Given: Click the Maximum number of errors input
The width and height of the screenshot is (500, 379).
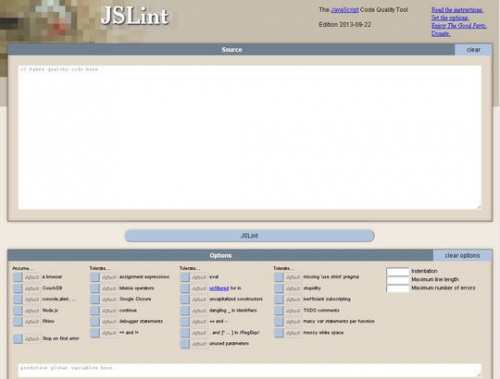Looking at the screenshot, I should click(x=398, y=288).
